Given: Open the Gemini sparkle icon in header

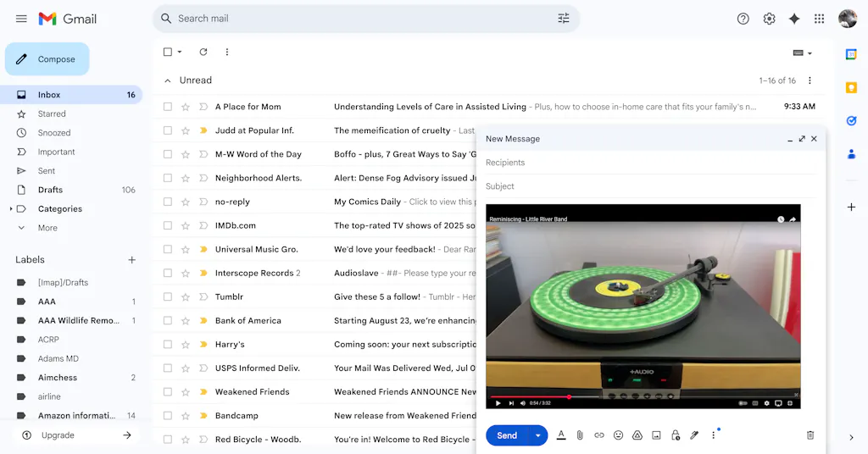Looking at the screenshot, I should pyautogui.click(x=794, y=19).
